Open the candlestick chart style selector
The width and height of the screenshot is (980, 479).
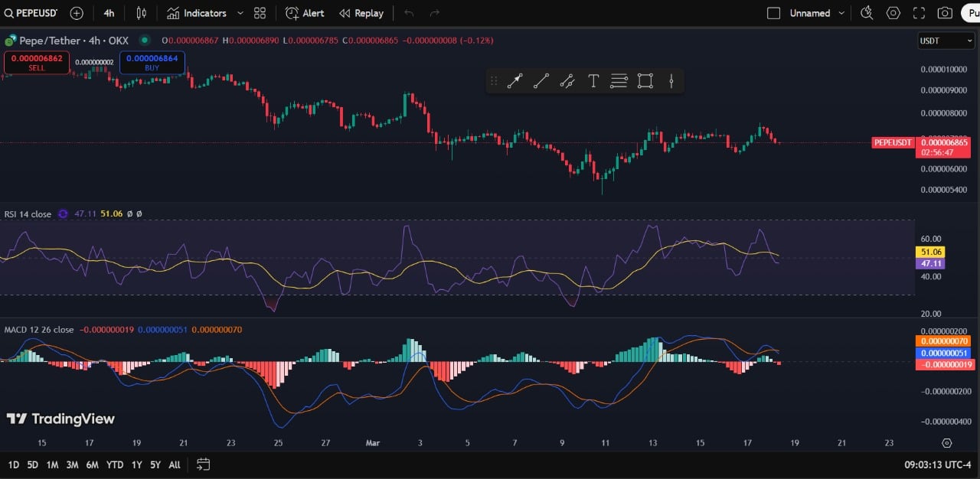coord(141,13)
